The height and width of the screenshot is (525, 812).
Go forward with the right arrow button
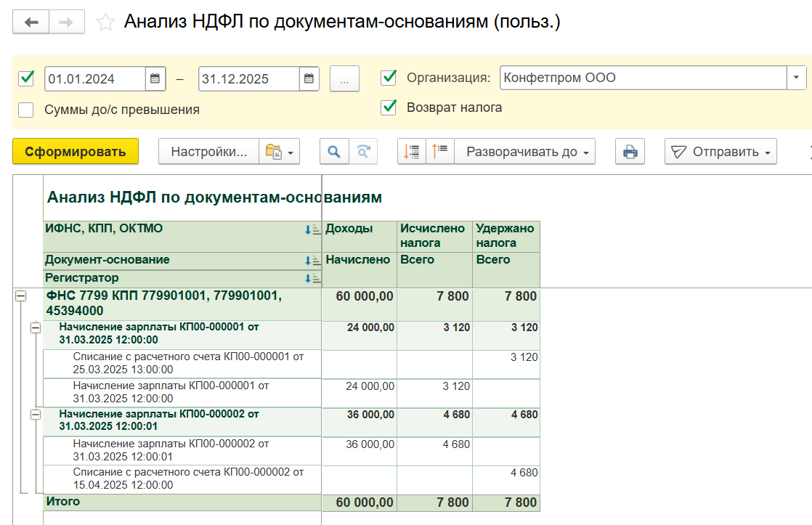pyautogui.click(x=67, y=23)
